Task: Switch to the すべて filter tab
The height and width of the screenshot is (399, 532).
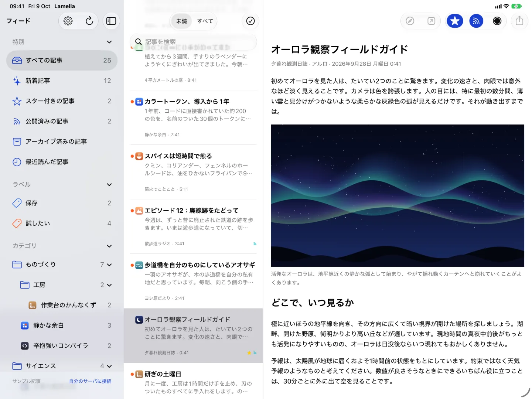Action: (x=205, y=21)
